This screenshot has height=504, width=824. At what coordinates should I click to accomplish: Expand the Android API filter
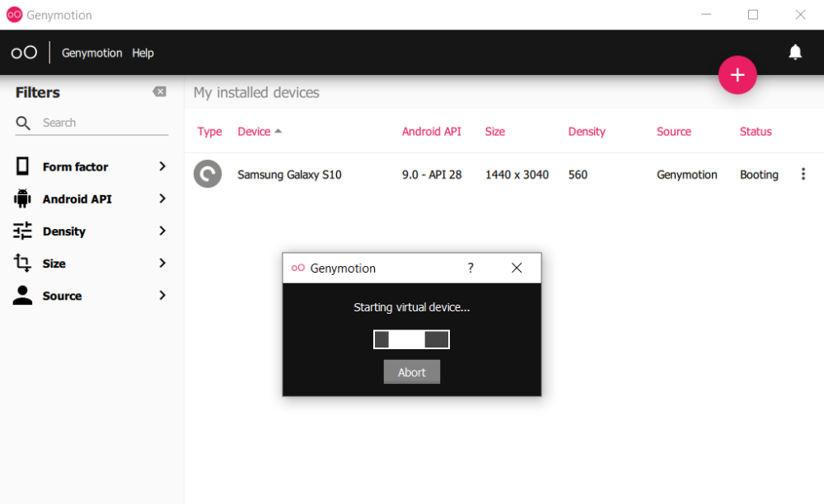162,198
